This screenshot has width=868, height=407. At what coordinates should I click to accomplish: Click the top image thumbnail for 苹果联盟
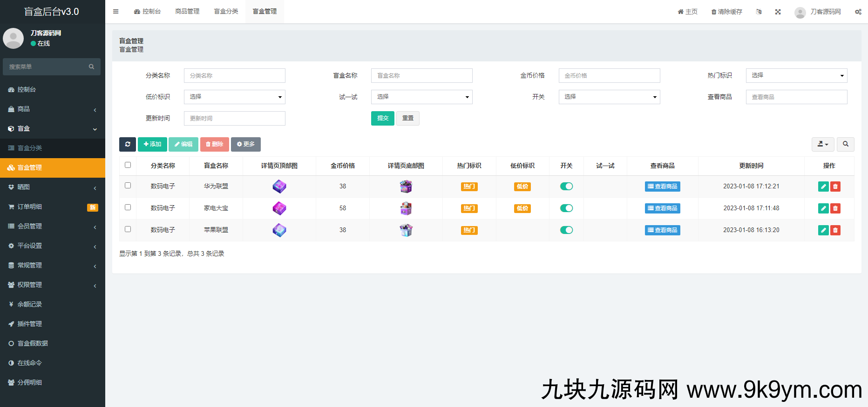[x=279, y=230]
